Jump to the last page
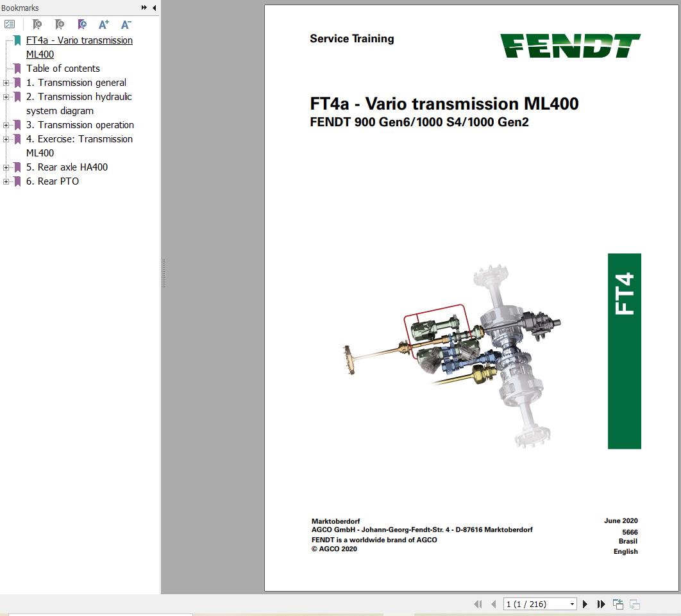This screenshot has height=616, width=681. 601,604
